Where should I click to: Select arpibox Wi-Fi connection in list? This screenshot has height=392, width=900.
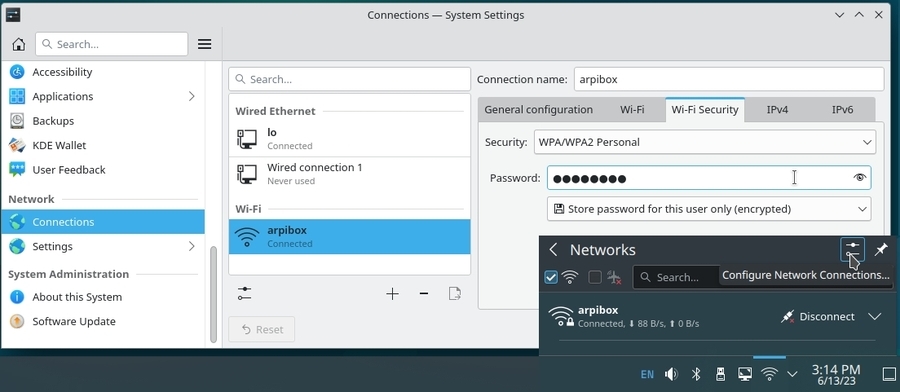(350, 236)
